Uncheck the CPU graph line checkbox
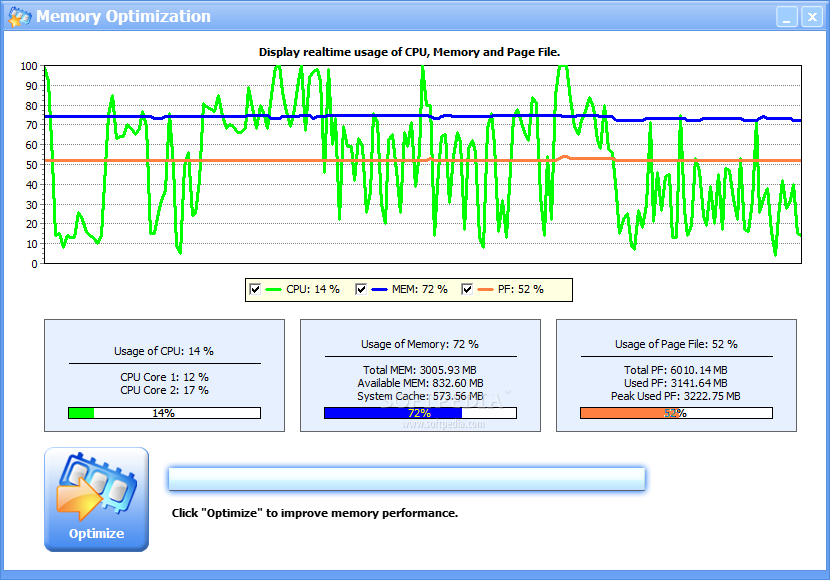Image resolution: width=830 pixels, height=580 pixels. [255, 289]
